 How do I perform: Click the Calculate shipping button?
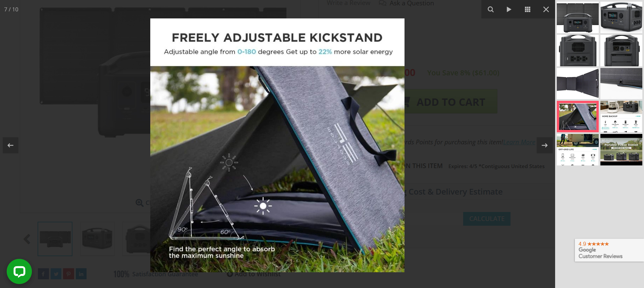tap(487, 219)
